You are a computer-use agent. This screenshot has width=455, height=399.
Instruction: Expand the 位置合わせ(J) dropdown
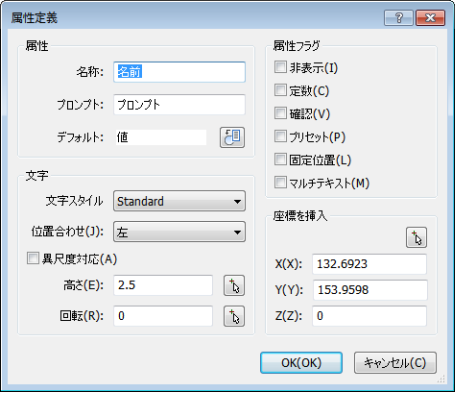click(179, 232)
